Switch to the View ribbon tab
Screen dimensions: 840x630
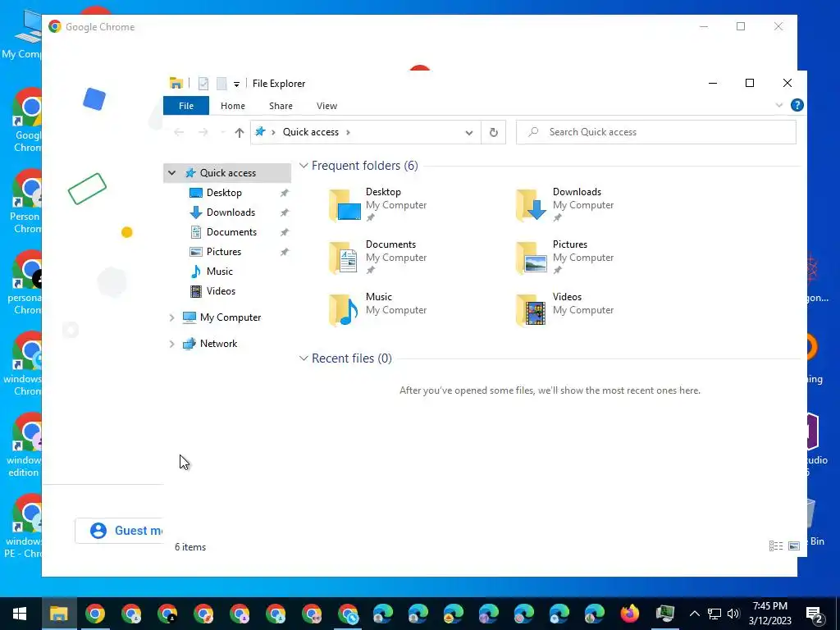click(326, 106)
